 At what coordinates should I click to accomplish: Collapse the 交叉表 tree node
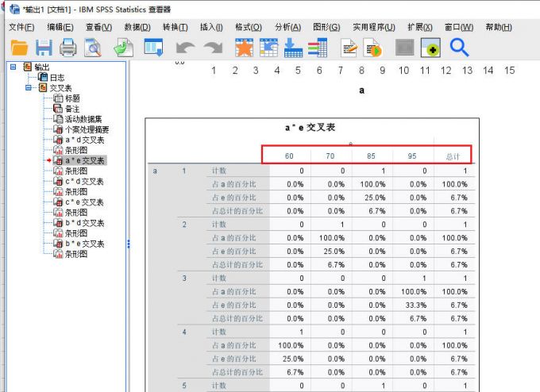click(29, 88)
